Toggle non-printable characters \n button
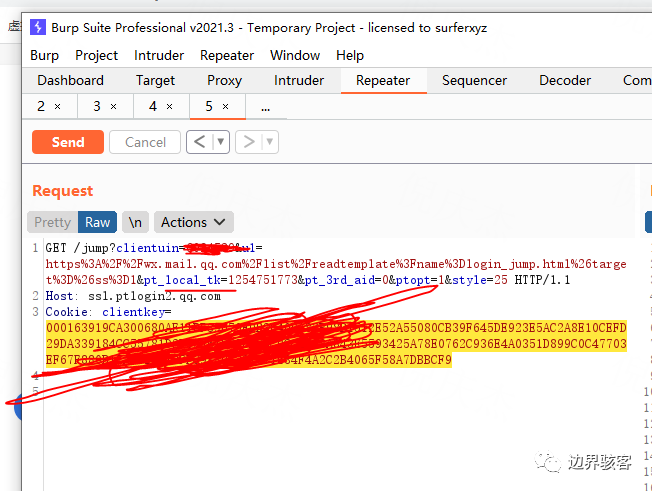The image size is (652, 491). 135,222
